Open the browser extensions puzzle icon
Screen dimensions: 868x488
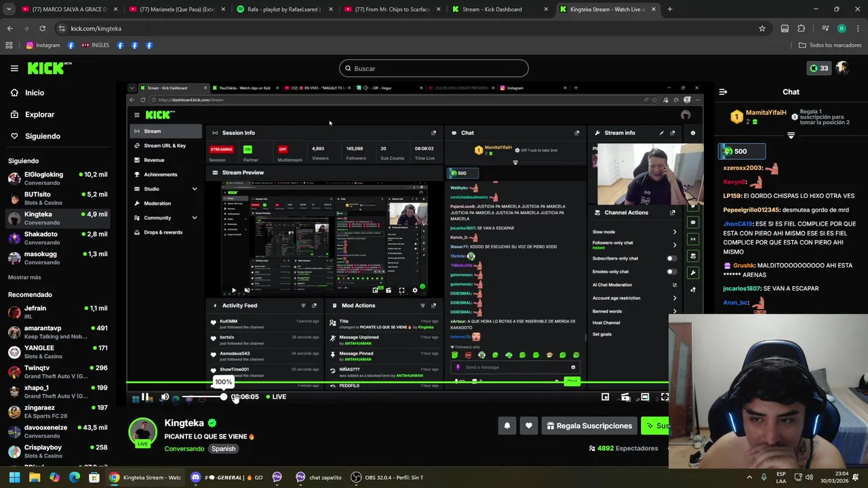[802, 28]
